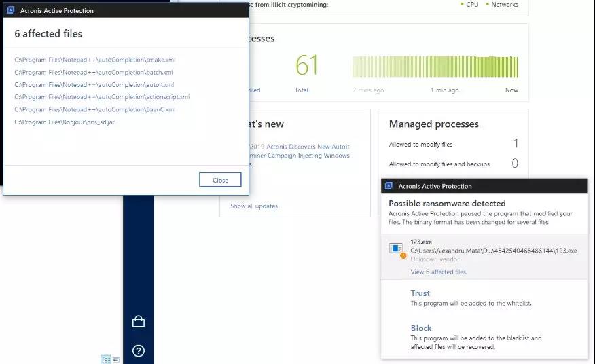Open the shopping bag store icon in sidebar

click(x=139, y=321)
